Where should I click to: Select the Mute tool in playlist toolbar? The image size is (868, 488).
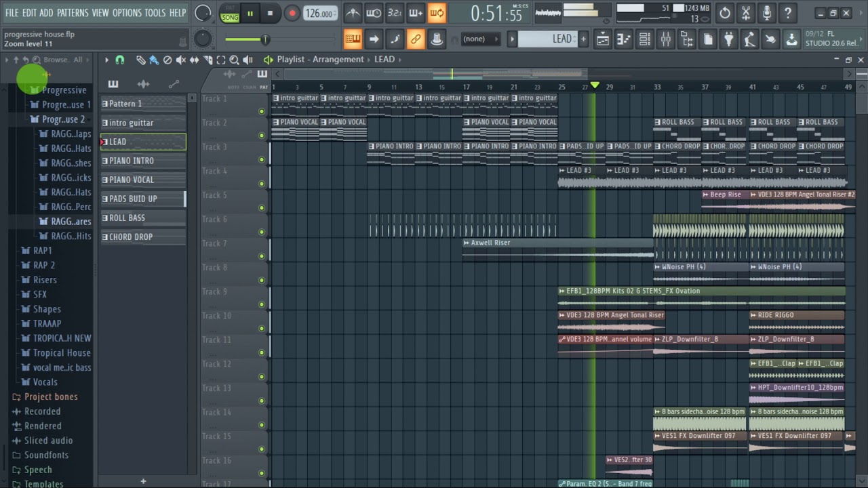point(181,60)
